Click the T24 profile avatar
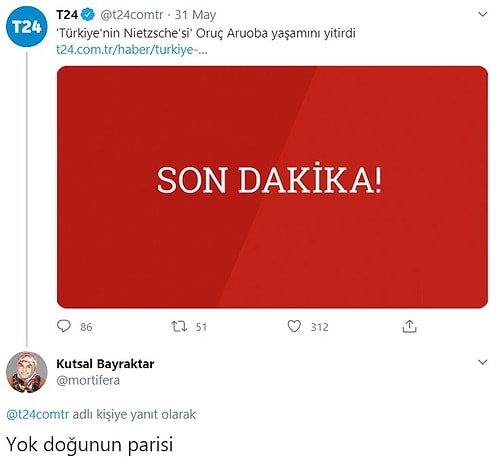The width and height of the screenshot is (500, 471). tap(27, 26)
